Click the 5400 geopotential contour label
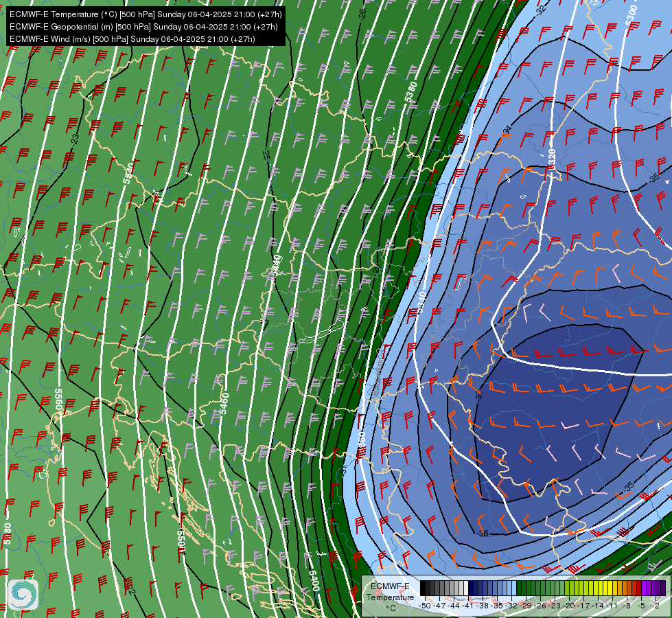This screenshot has height=618, width=672. coord(313,580)
